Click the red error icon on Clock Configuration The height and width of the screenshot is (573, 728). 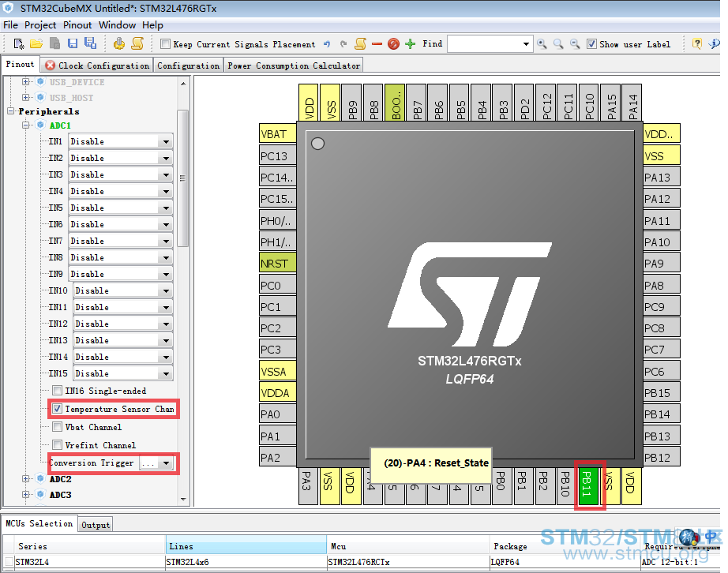(51, 66)
